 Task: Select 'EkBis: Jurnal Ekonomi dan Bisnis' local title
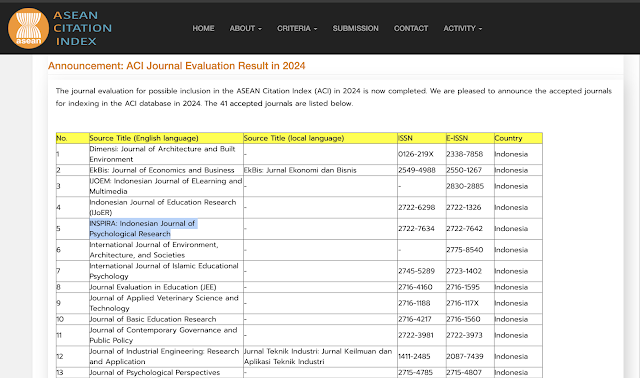[300, 170]
